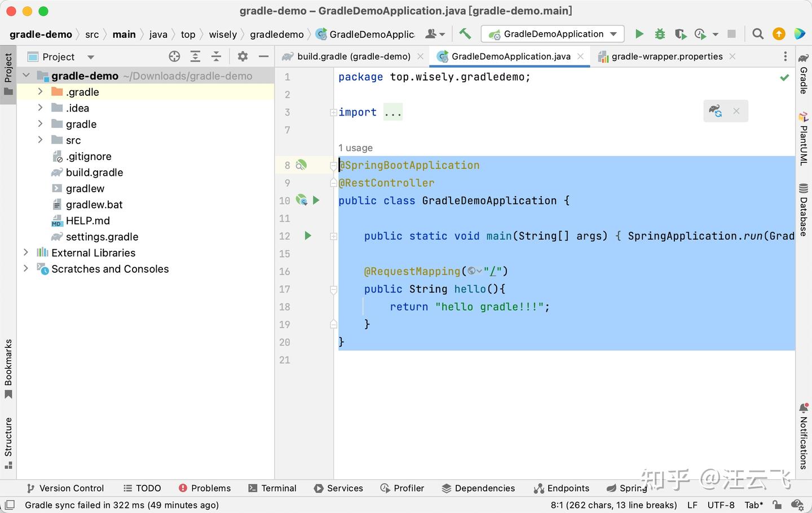
Task: Open Search Everywhere magnifier icon
Action: (x=758, y=34)
